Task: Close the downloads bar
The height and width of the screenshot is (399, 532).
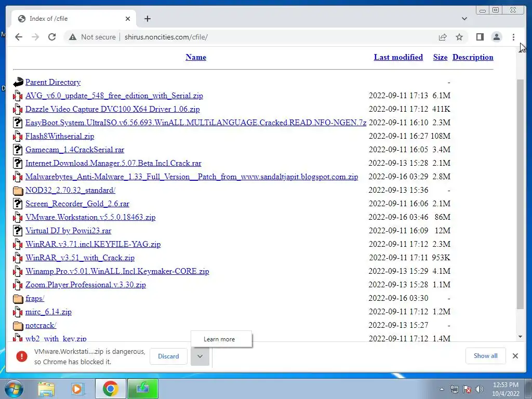Action: coord(515,356)
